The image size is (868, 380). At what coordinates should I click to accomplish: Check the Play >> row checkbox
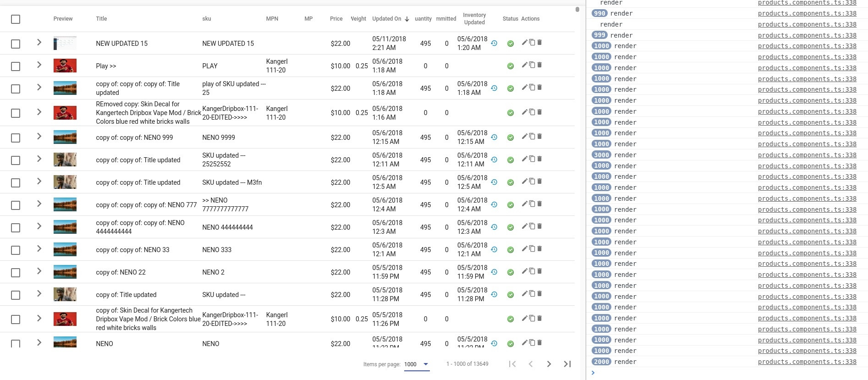[x=16, y=66]
